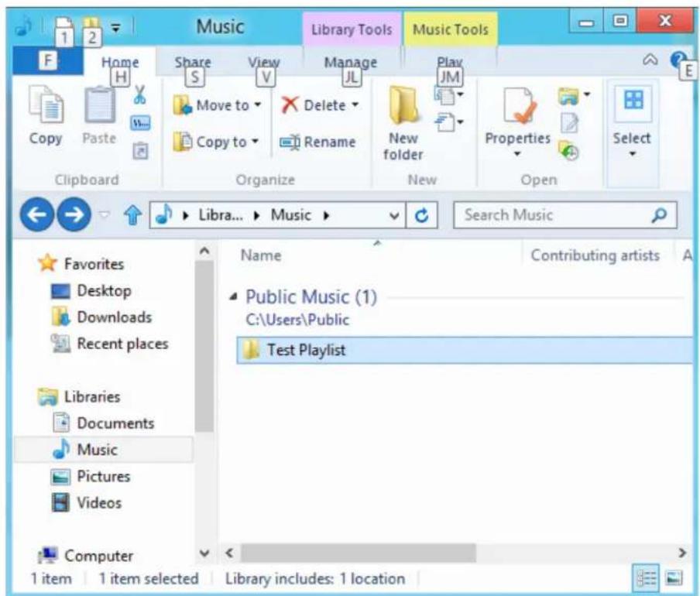This screenshot has height=596, width=700.
Task: Open the Properties button
Action: [x=518, y=122]
